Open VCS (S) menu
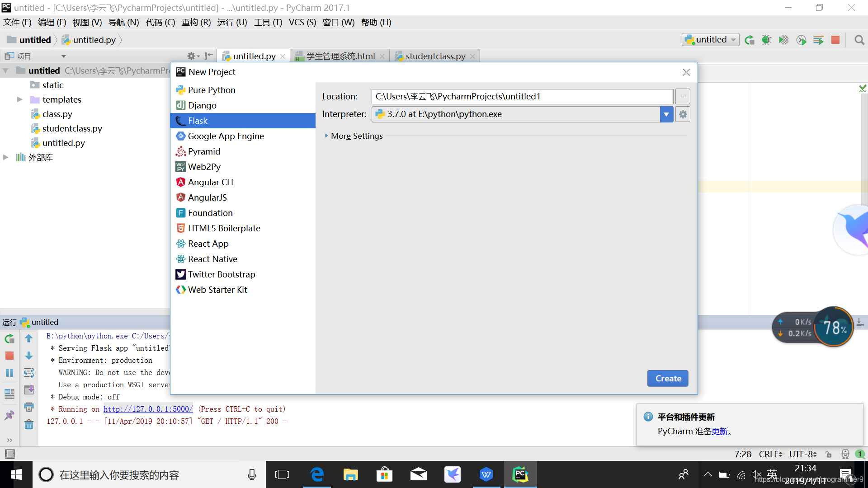 pos(302,23)
